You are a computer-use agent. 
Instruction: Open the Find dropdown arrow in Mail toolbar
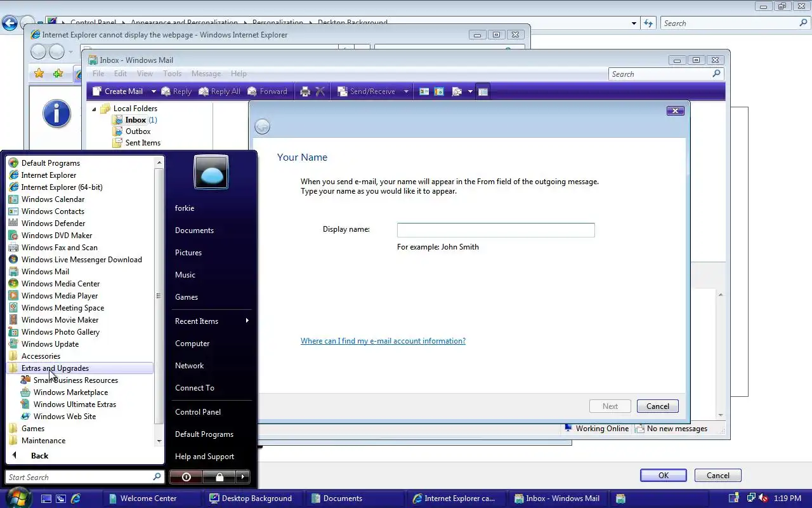point(470,91)
